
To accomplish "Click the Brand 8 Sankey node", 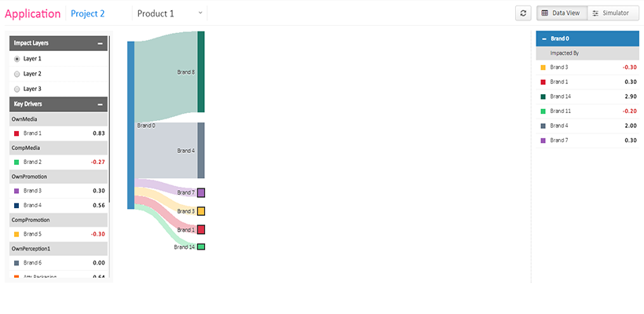I will point(201,71).
